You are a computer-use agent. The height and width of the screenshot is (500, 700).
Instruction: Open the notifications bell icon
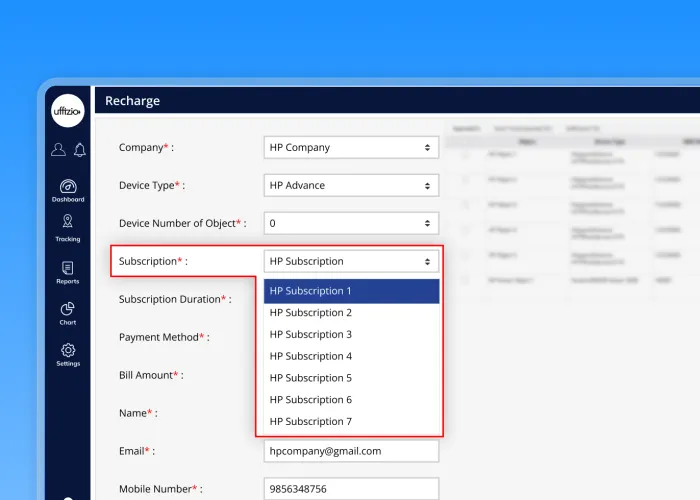[79, 150]
